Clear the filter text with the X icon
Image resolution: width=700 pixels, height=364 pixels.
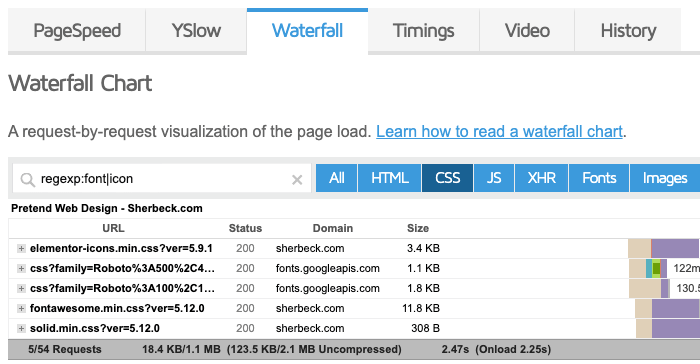[x=297, y=180]
